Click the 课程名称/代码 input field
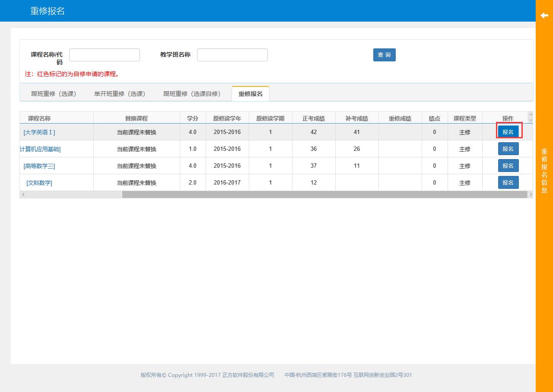The image size is (553, 392). click(104, 55)
